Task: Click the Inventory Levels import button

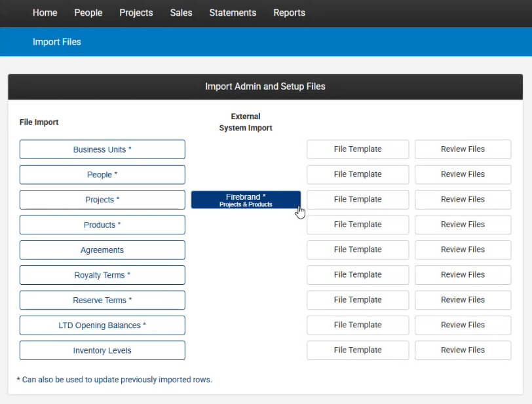Action: pyautogui.click(x=102, y=350)
